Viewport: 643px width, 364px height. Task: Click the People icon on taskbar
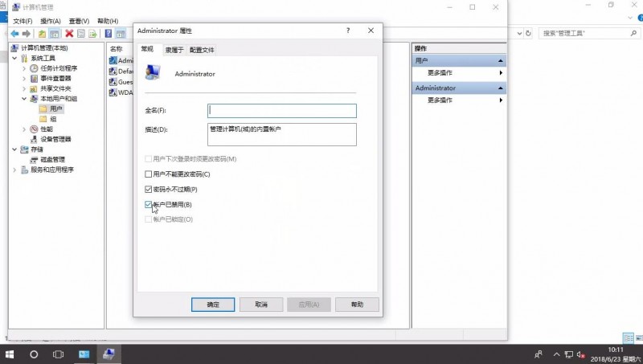tap(539, 354)
